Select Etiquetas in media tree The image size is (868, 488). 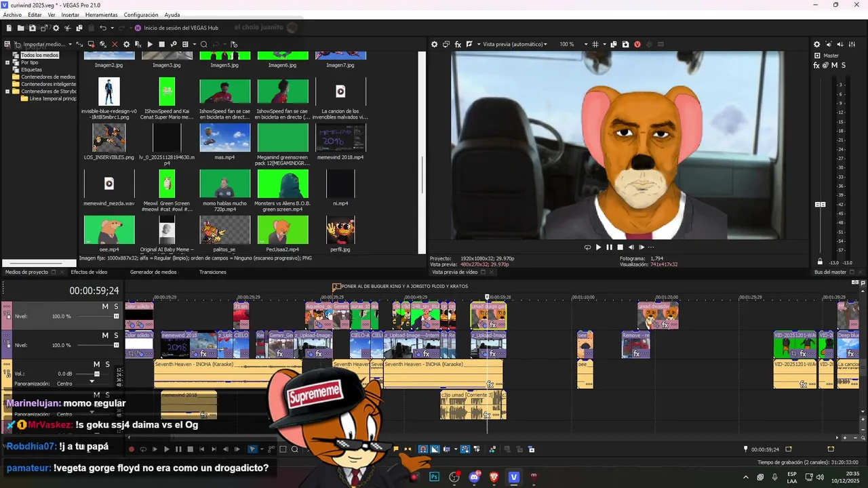click(31, 70)
